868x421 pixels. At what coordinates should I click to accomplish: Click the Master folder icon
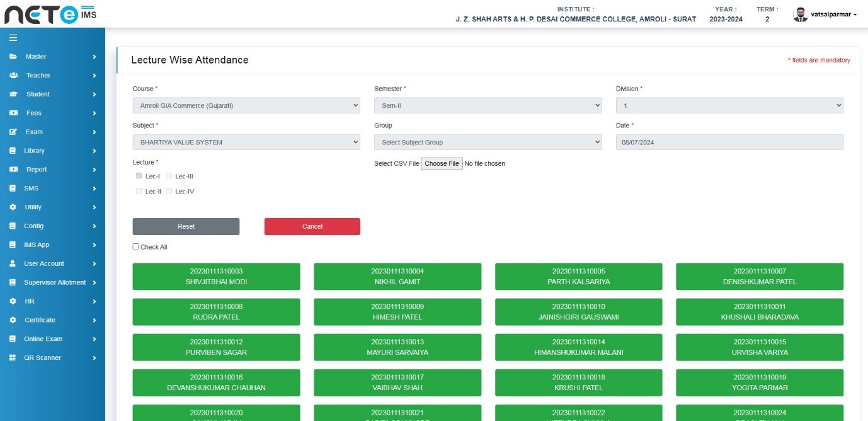[x=13, y=57]
